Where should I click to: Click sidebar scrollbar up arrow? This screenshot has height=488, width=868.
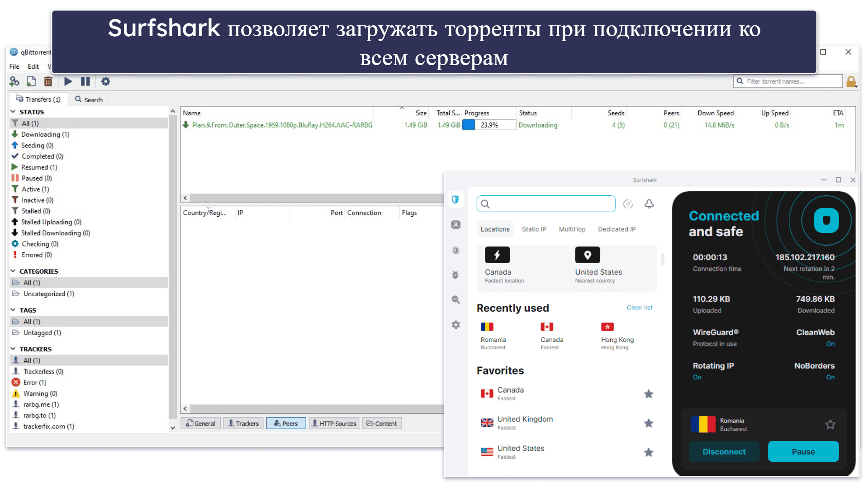(x=172, y=111)
